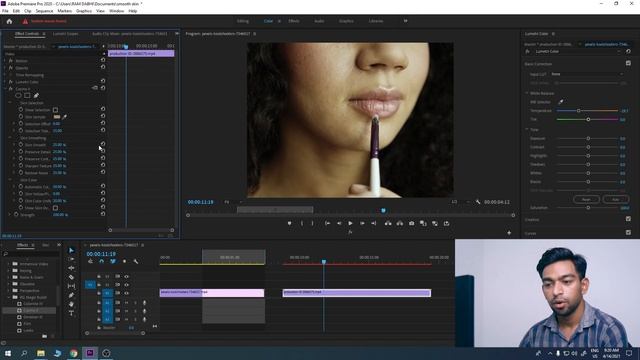Viewport: 640px width, 360px height.
Task: Go to Out point in Program monitor
Action: [x=373, y=223]
